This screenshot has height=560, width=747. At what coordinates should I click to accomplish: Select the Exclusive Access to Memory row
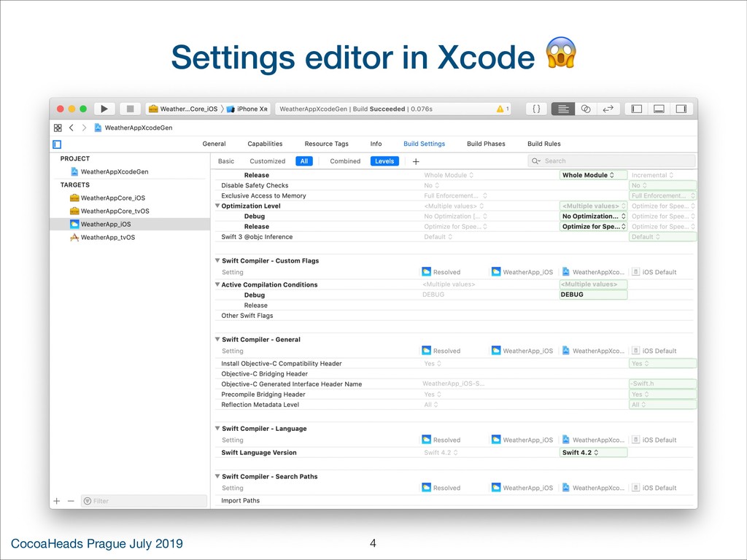[x=454, y=195]
